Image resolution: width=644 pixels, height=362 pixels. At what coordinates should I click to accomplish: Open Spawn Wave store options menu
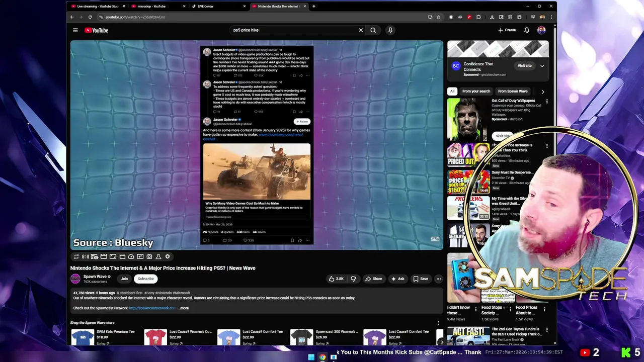click(438, 323)
